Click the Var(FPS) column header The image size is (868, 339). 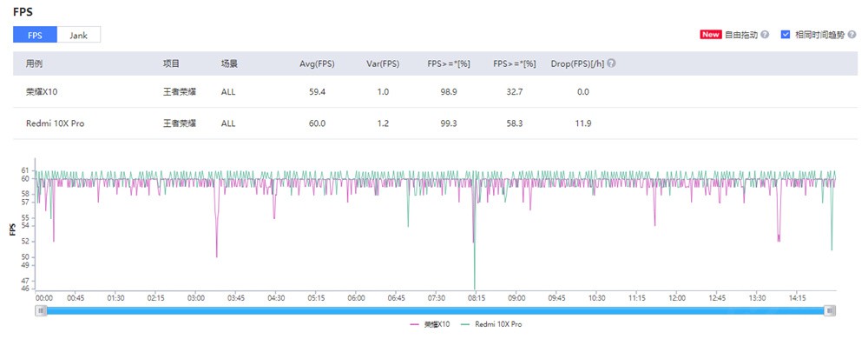click(383, 63)
